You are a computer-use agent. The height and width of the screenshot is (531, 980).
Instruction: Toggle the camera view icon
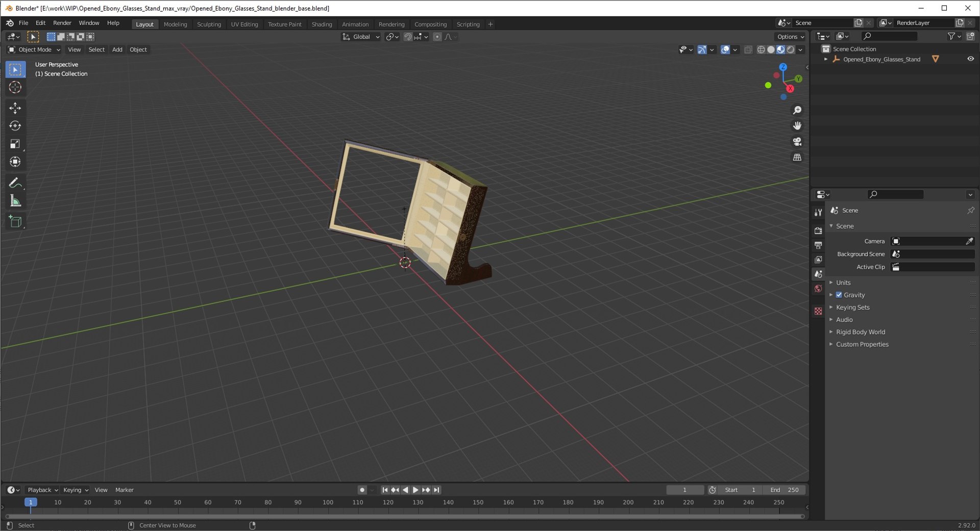[x=797, y=141]
